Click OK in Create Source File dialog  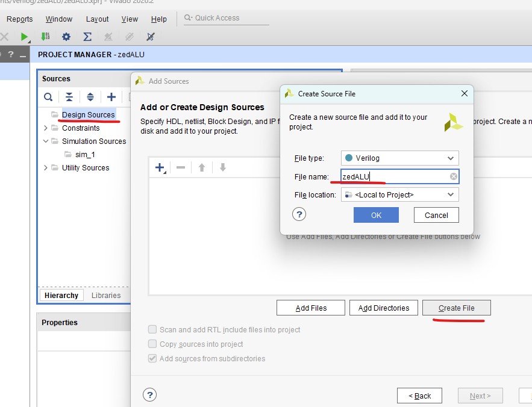point(376,215)
